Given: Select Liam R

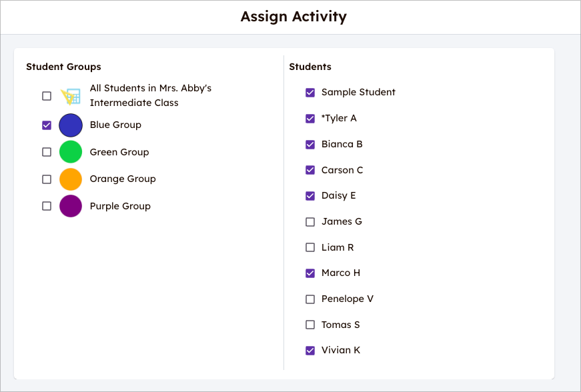Looking at the screenshot, I should click(x=310, y=247).
